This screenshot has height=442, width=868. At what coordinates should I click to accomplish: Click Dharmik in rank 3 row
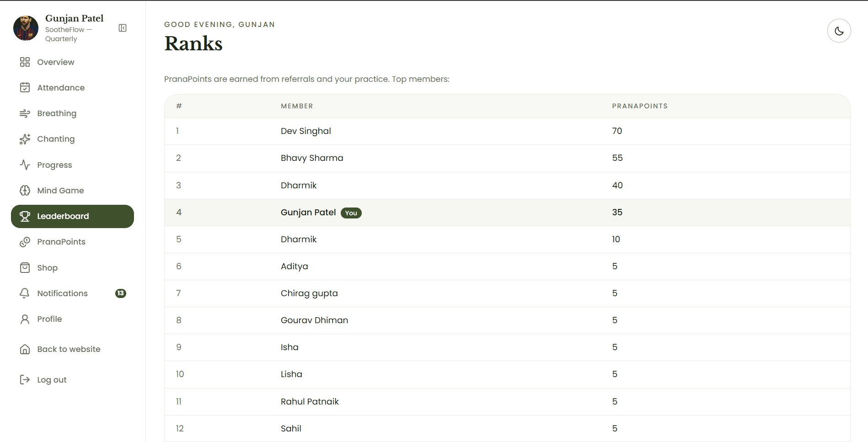(x=299, y=185)
